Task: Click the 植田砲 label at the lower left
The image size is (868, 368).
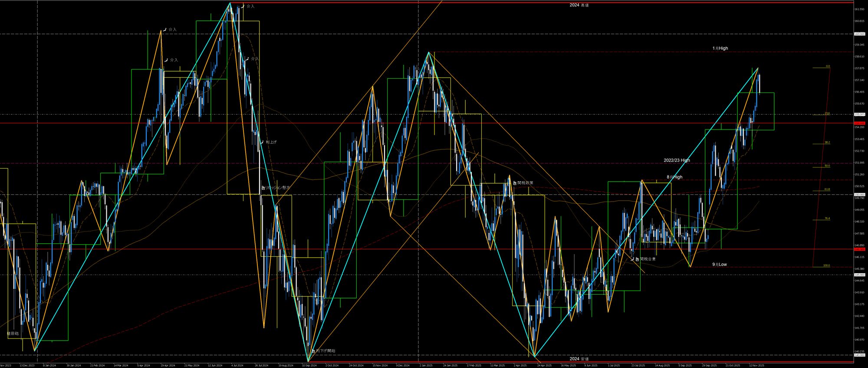Action: (x=13, y=334)
